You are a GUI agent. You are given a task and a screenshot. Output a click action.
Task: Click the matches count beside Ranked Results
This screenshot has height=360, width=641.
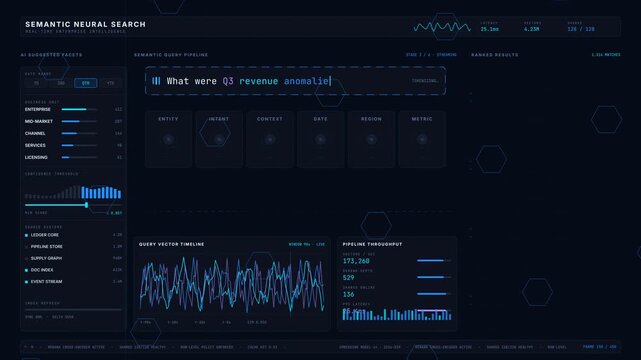[606, 55]
